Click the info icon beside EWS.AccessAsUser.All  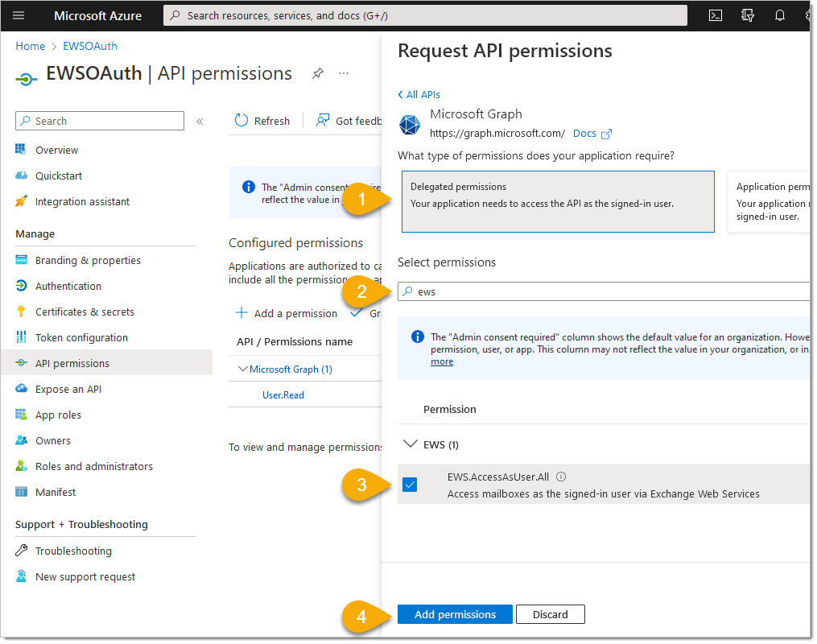[562, 477]
